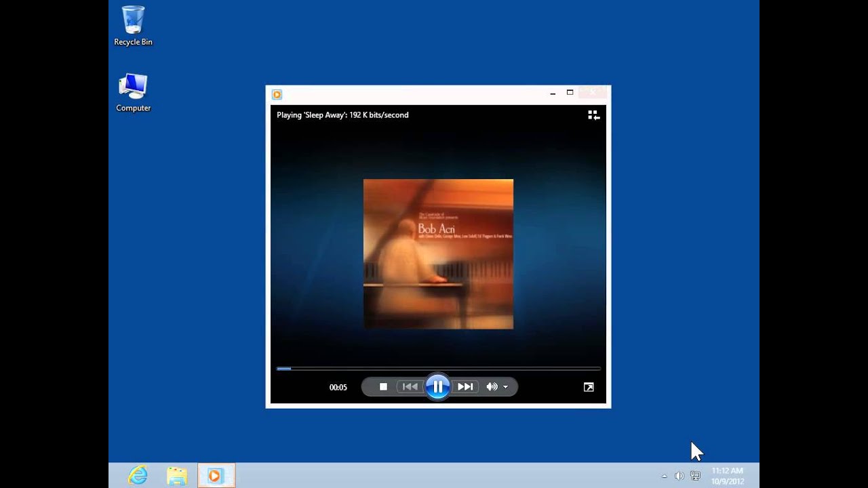
Task: Click the Media Player taskbar button
Action: pos(216,476)
